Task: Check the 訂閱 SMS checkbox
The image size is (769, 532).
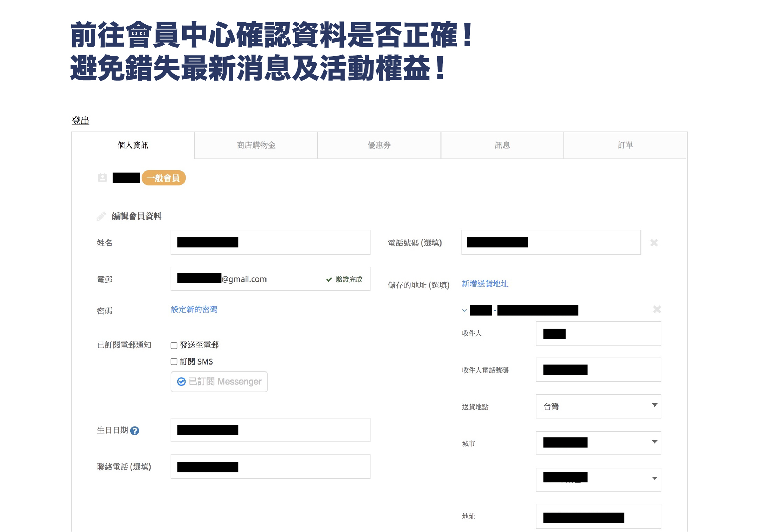Action: (x=174, y=362)
